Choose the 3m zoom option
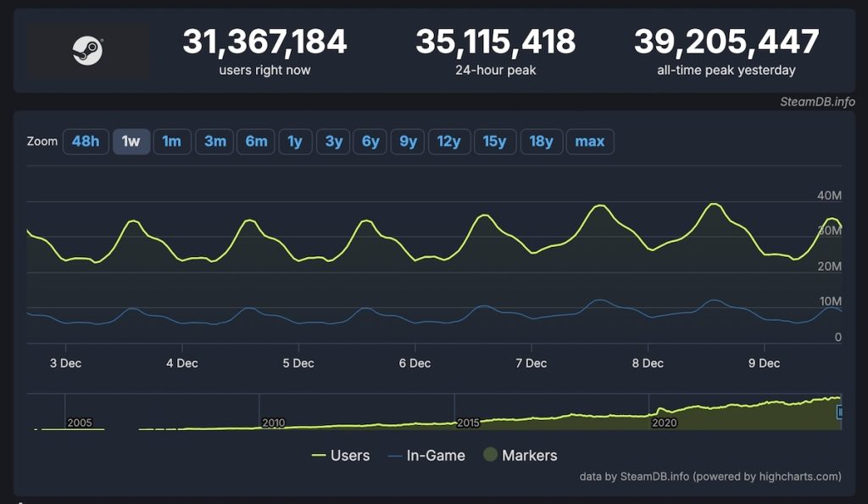The width and height of the screenshot is (868, 504). [215, 141]
